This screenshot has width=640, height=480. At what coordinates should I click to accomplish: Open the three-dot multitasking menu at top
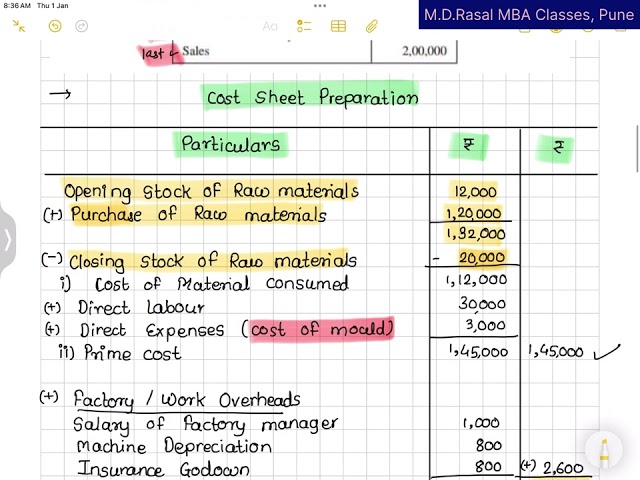320,6
